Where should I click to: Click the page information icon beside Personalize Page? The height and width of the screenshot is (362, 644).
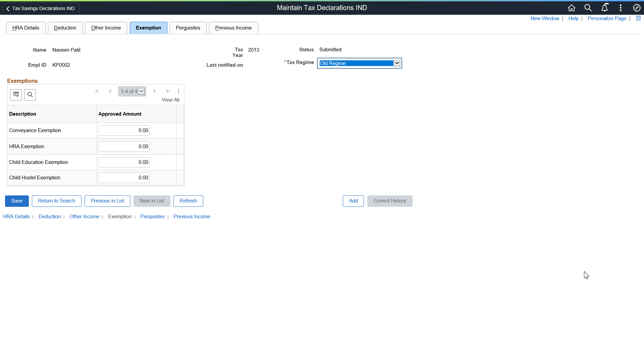click(x=638, y=18)
